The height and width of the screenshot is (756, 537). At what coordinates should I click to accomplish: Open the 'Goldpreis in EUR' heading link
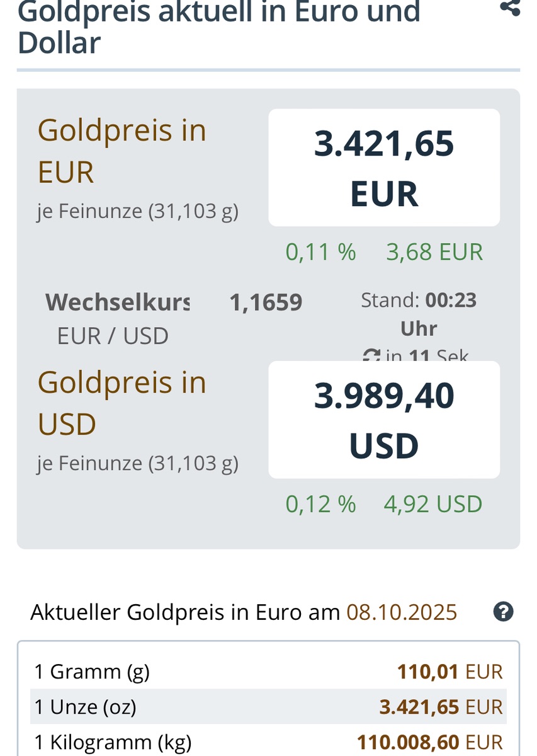point(122,151)
